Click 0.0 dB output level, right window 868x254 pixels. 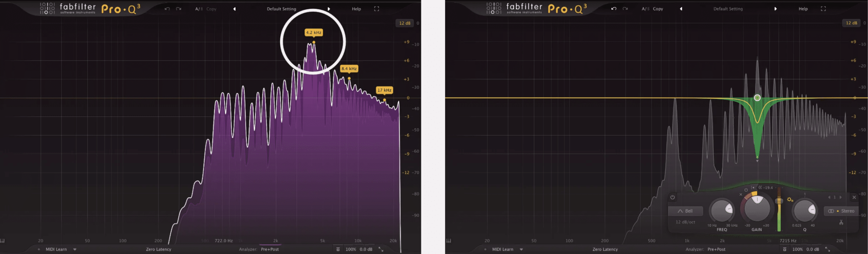coord(812,249)
